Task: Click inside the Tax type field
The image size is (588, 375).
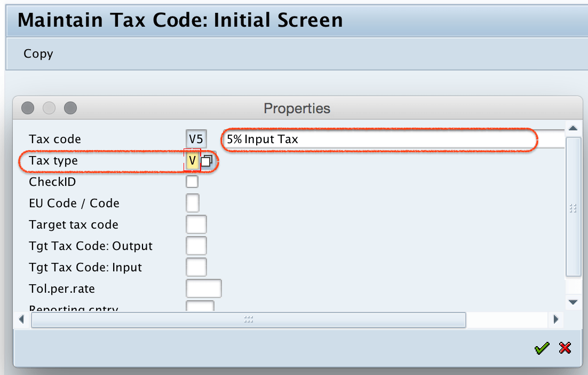Action: [192, 160]
